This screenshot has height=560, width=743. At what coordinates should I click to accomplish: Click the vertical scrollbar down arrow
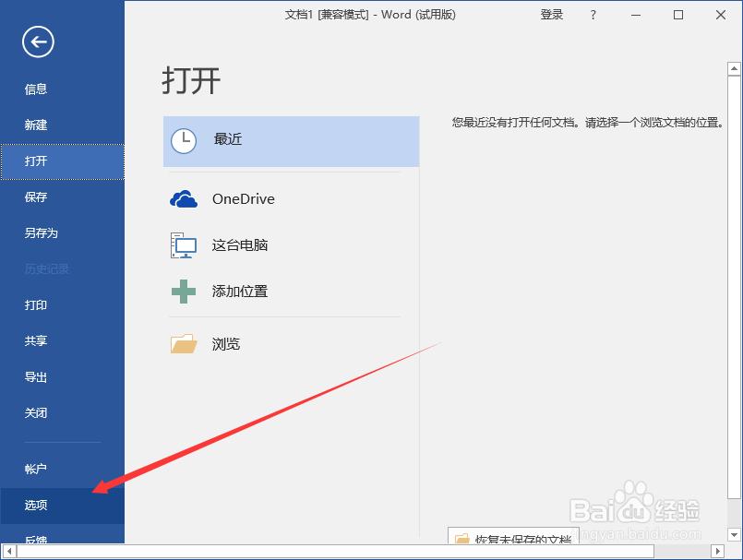click(x=734, y=535)
